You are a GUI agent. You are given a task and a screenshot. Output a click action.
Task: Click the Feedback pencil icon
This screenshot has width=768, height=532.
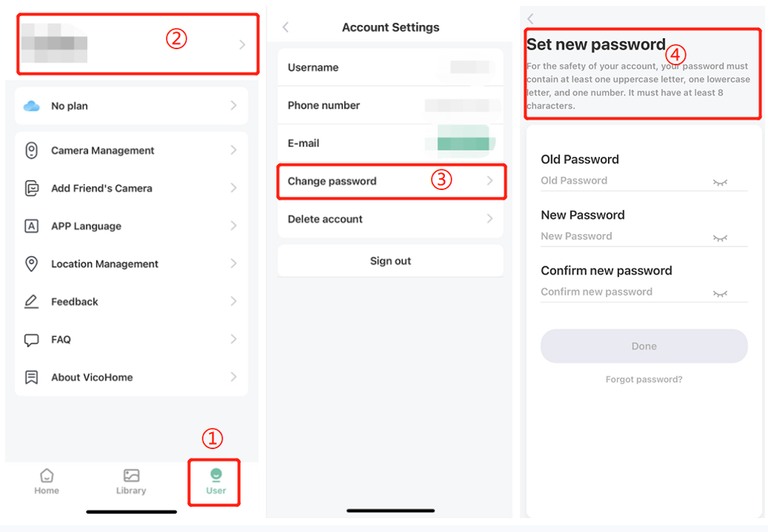click(32, 302)
